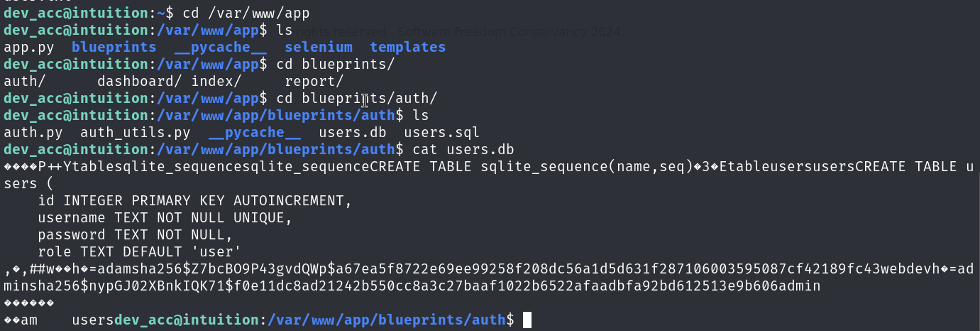Image resolution: width=980 pixels, height=331 pixels.
Task: Click the selenium directory in ls output
Action: pos(318,48)
